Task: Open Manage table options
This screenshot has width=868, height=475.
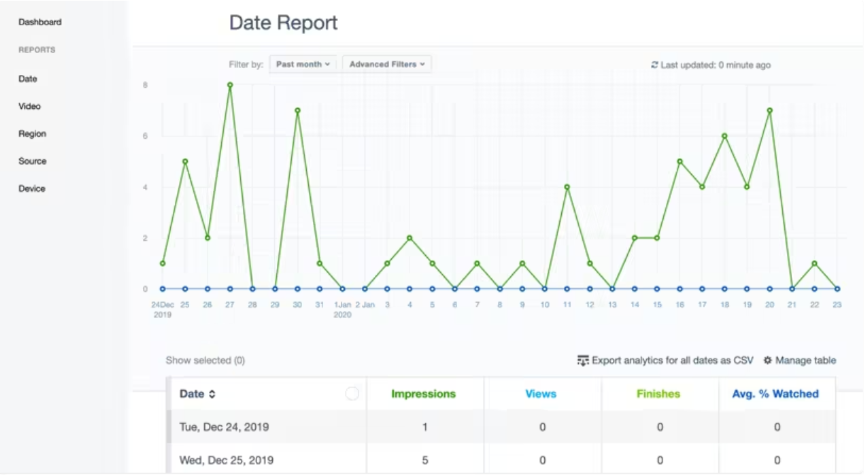Action: [800, 361]
